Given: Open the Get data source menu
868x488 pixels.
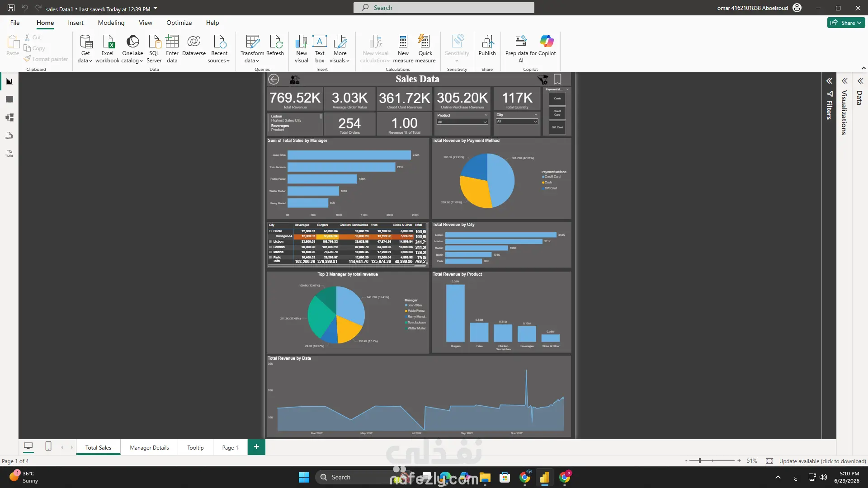Looking at the screenshot, I should pyautogui.click(x=85, y=49).
